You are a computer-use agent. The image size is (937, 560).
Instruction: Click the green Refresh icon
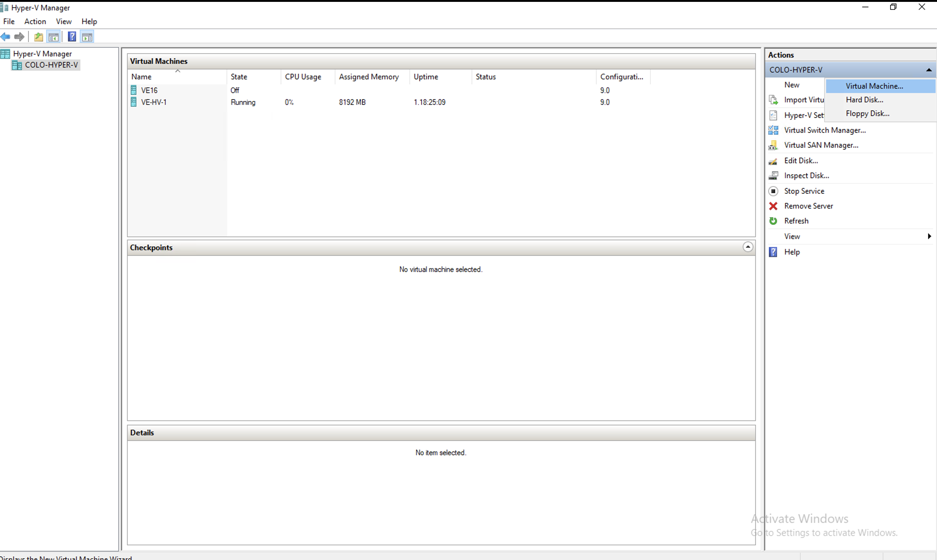coord(773,221)
